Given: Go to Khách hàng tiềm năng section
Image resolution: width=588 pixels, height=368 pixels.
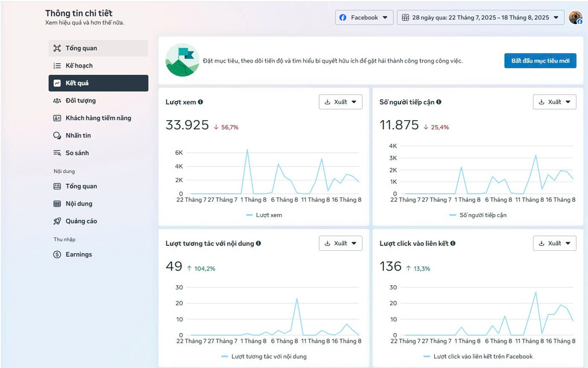Looking at the screenshot, I should [x=98, y=118].
